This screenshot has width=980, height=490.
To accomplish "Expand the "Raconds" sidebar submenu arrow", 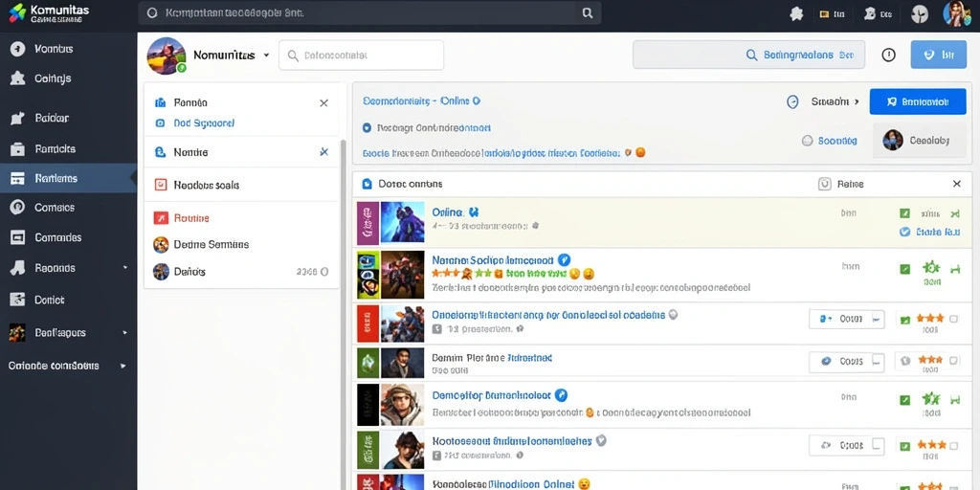I will 125,268.
